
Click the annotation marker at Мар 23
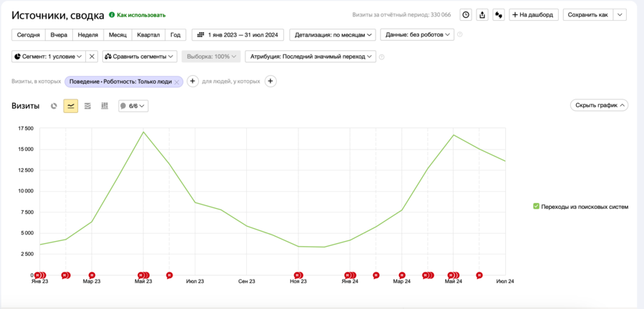[x=92, y=275]
